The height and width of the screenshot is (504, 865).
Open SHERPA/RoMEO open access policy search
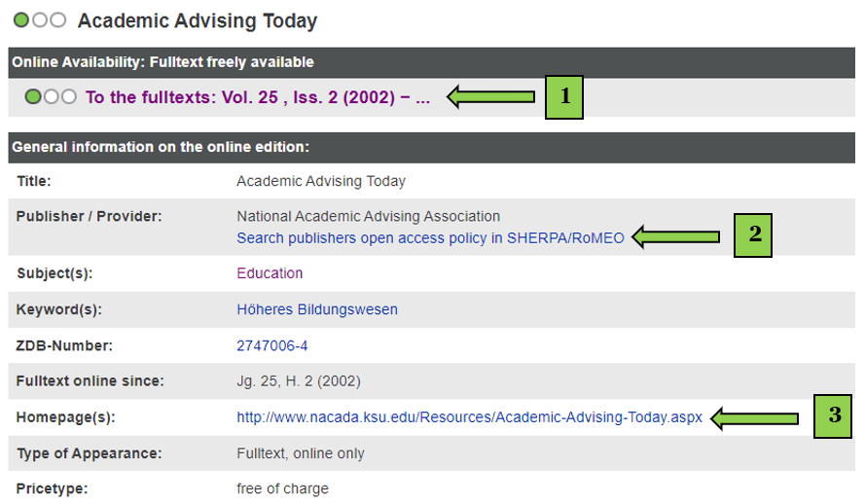430,238
